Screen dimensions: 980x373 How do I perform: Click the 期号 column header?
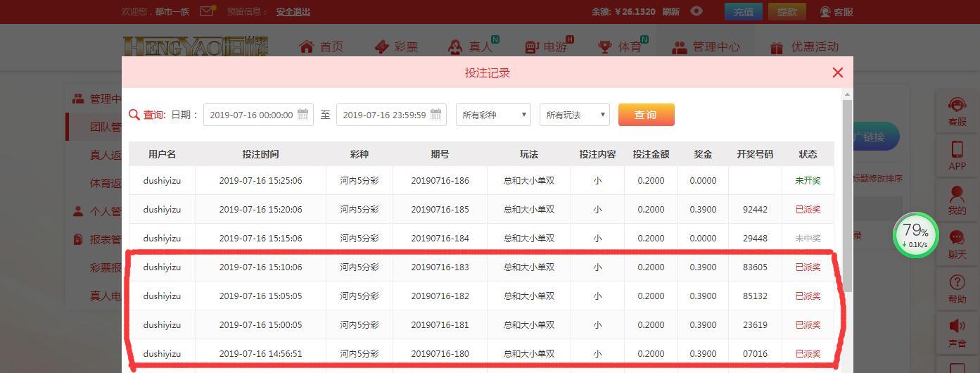tap(440, 154)
